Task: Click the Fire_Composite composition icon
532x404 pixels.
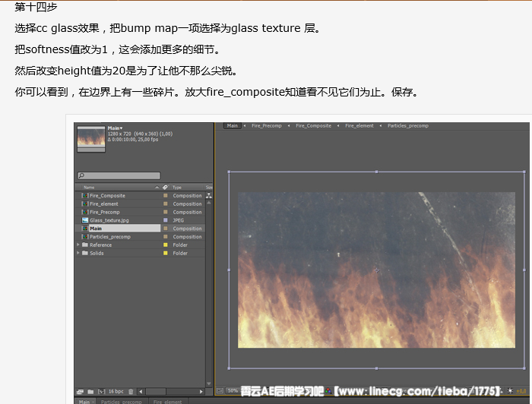Action: pos(85,196)
